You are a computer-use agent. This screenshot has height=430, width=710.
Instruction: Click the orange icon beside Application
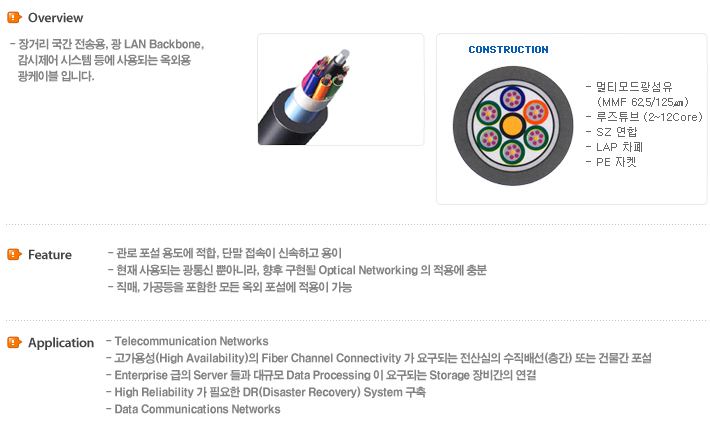pos(14,342)
